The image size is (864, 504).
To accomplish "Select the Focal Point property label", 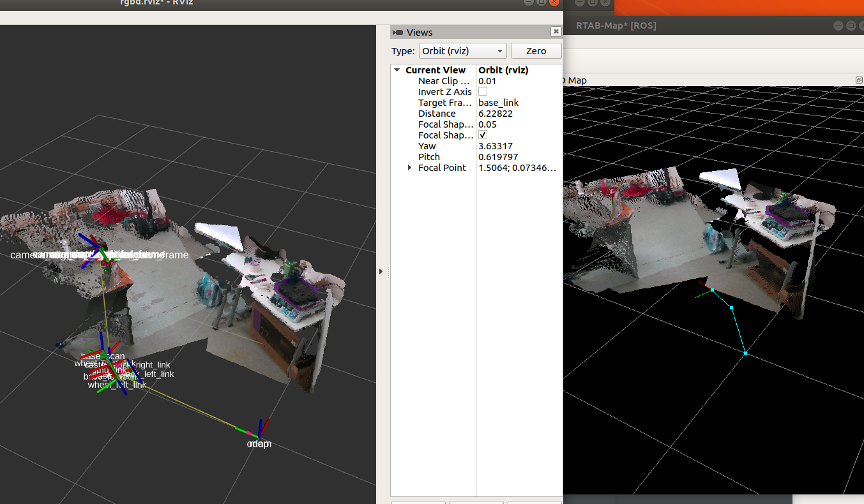I will (x=442, y=168).
